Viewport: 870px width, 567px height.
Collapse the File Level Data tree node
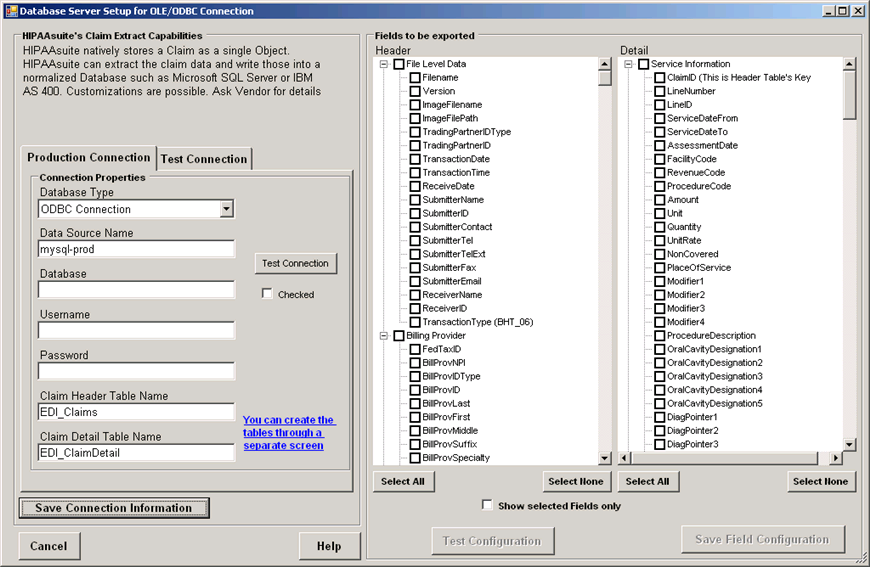coord(383,64)
